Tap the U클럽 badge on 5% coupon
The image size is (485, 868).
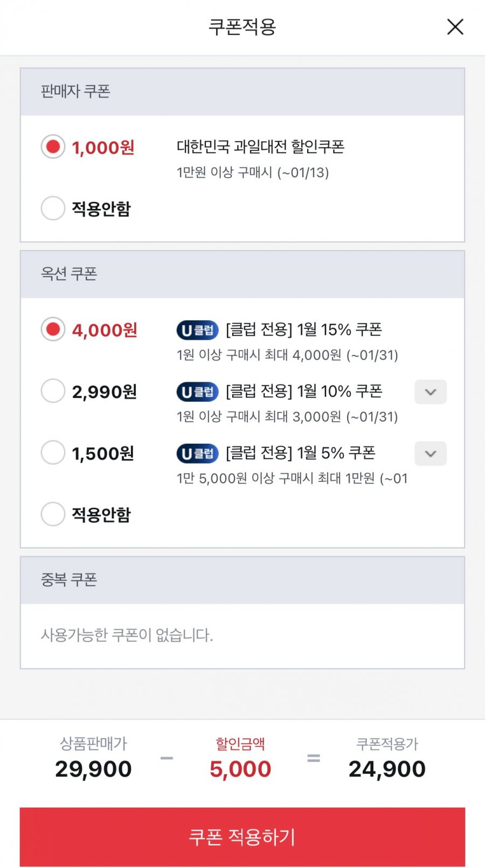(197, 454)
